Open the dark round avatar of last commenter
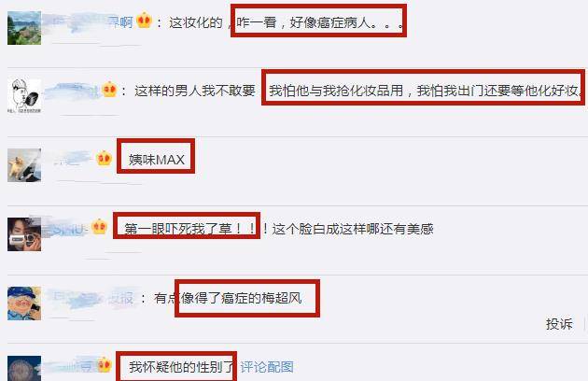The height and width of the screenshot is (381, 588). 24,368
